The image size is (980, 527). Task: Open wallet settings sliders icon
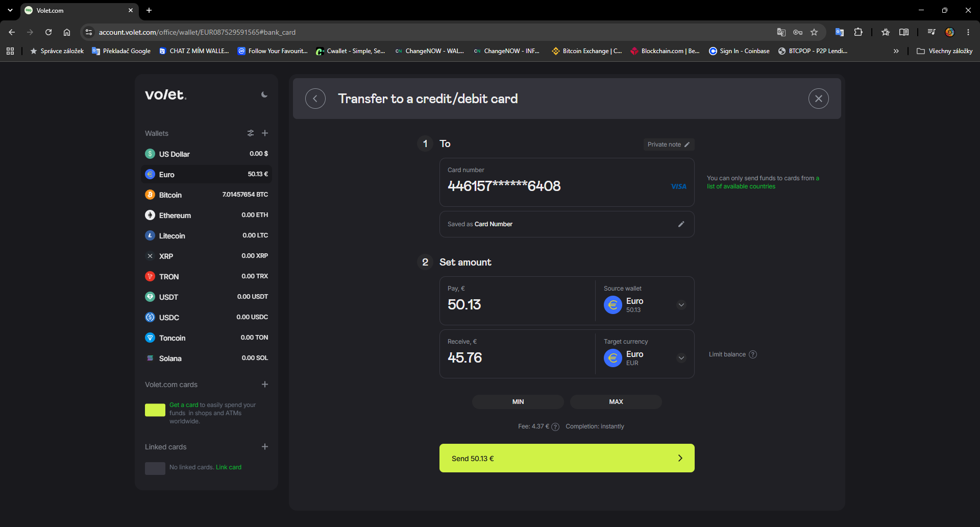(251, 133)
